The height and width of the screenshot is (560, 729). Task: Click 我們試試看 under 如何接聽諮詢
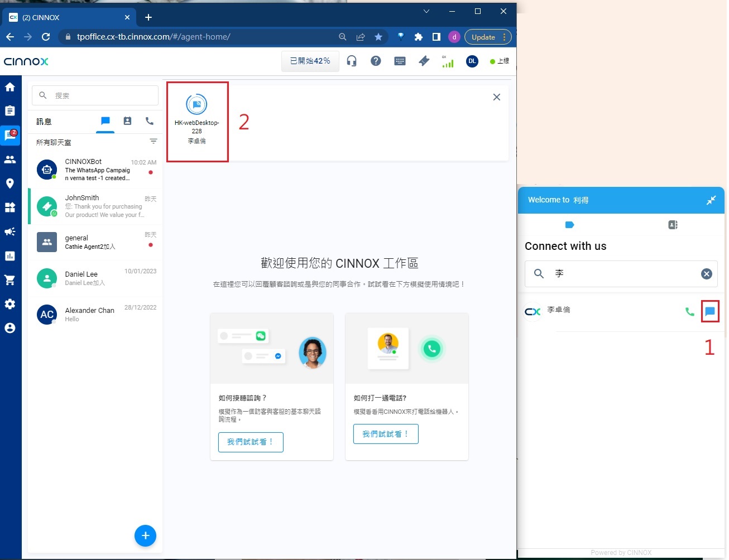tap(250, 442)
